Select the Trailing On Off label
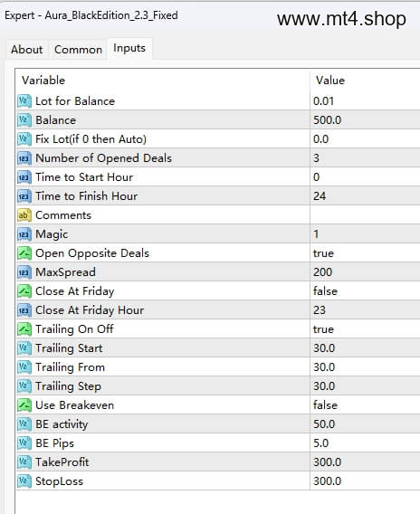The image size is (420, 514). tap(74, 329)
